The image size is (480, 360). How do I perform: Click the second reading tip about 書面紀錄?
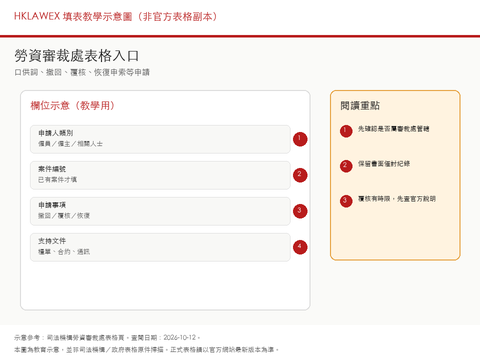tap(384, 164)
